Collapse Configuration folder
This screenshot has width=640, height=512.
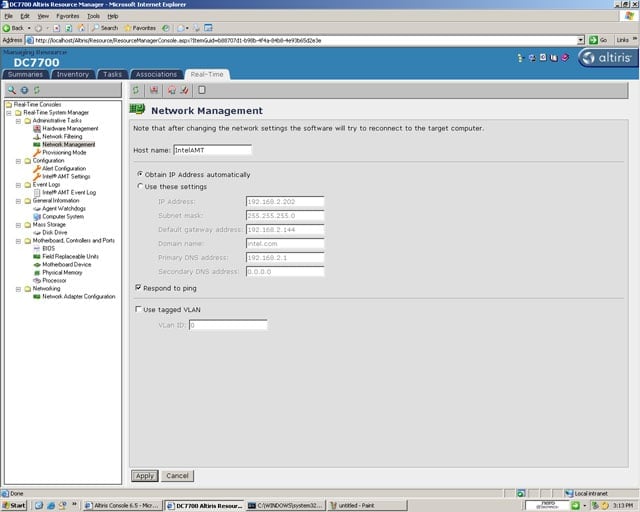(x=18, y=161)
